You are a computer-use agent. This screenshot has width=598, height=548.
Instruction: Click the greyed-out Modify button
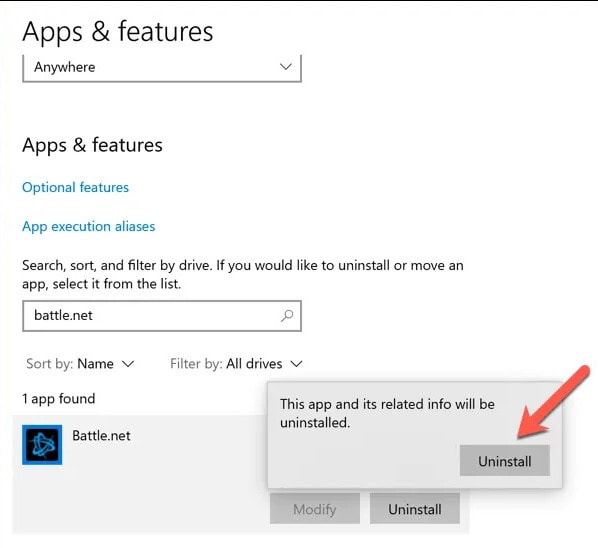pyautogui.click(x=315, y=509)
